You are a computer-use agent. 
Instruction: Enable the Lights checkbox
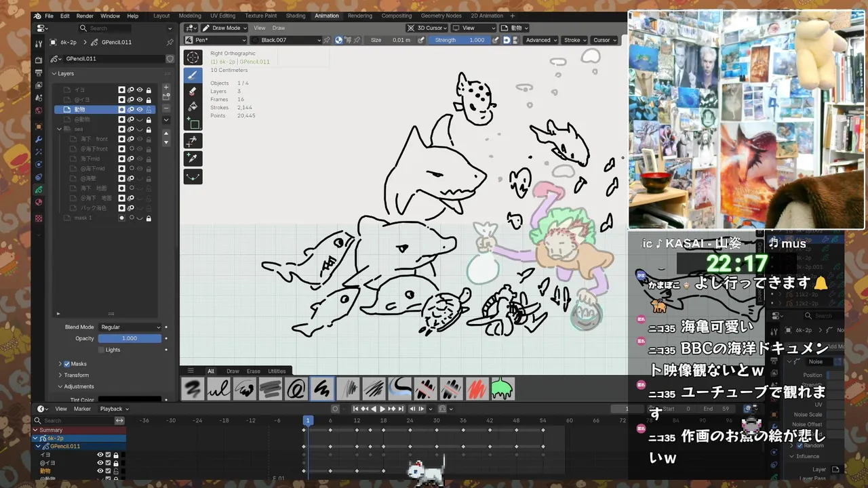coord(101,350)
